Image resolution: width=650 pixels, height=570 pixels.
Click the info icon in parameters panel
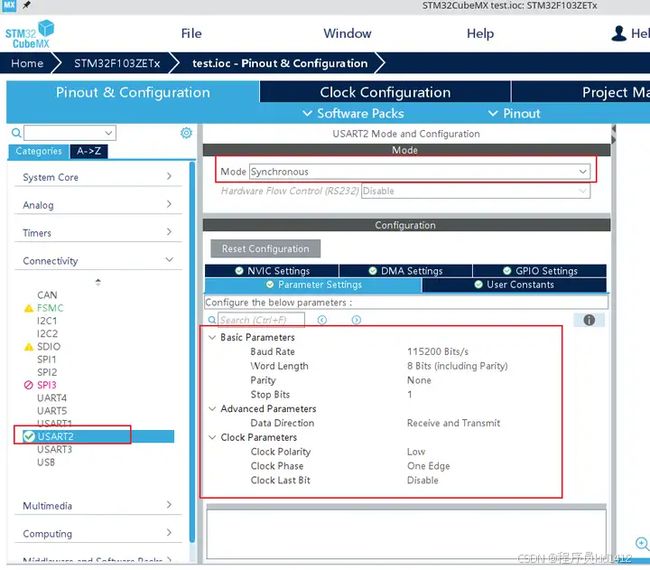click(x=589, y=320)
